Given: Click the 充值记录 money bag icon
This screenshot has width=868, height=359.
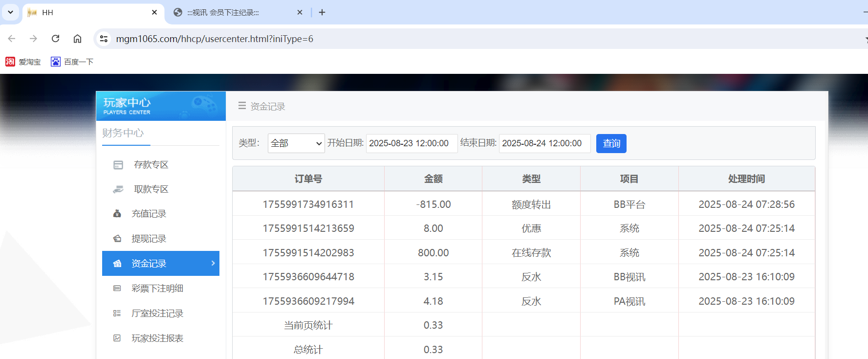Looking at the screenshot, I should tap(117, 214).
